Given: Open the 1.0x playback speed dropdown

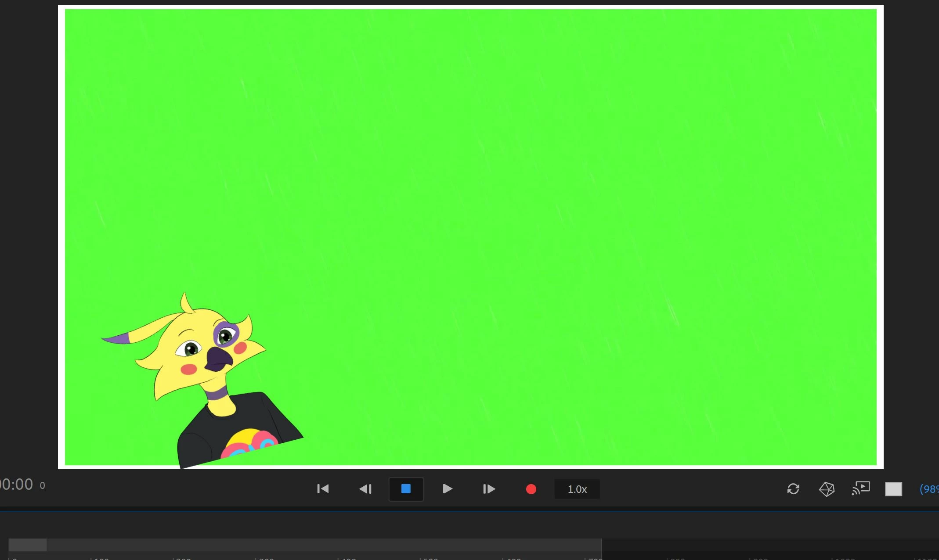Looking at the screenshot, I should pos(577,489).
